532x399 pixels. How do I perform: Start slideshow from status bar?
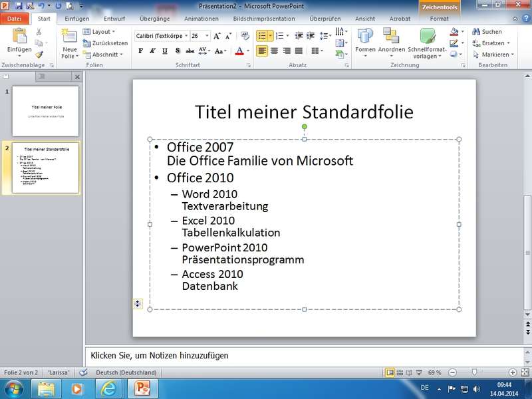click(419, 372)
